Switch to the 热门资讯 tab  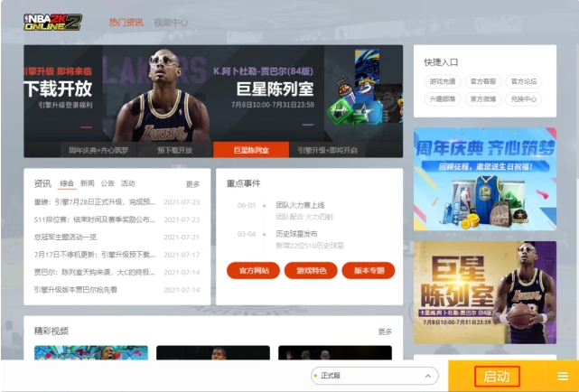click(x=126, y=23)
